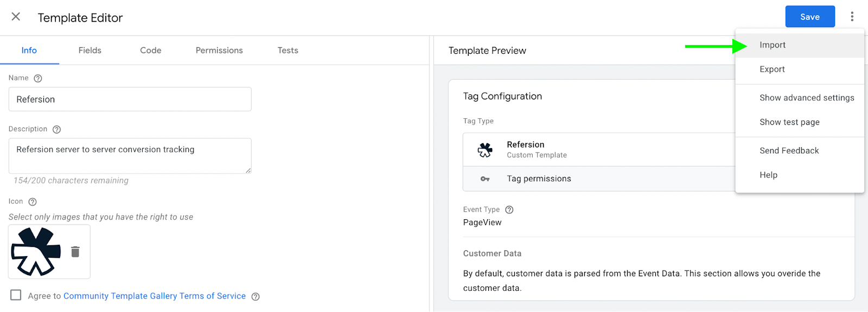Open the three-dot more options menu
Screen dimensions: 868x312
click(x=852, y=17)
